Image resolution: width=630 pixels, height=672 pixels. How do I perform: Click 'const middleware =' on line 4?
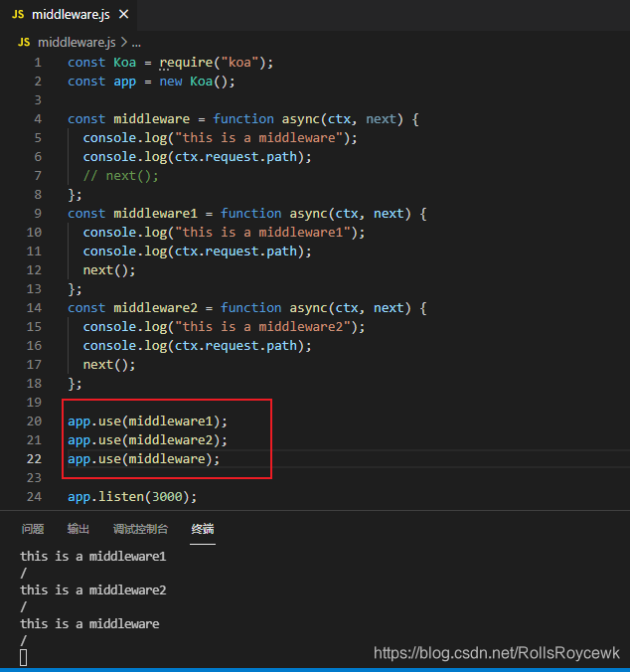[136, 119]
